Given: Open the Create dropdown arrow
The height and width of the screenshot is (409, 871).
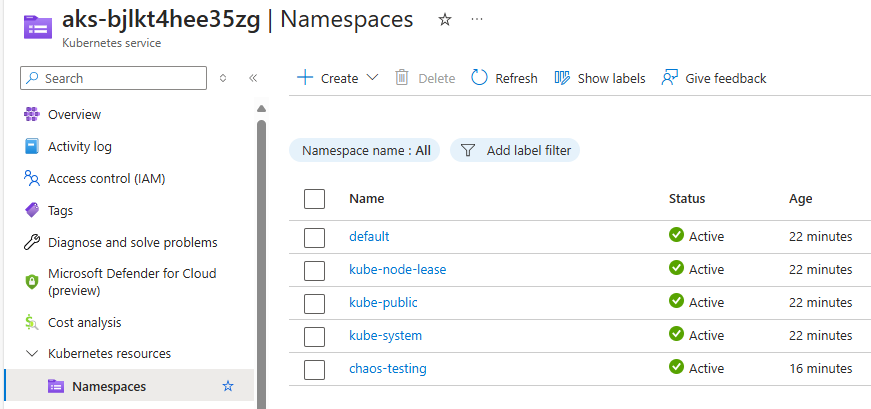Looking at the screenshot, I should 372,78.
